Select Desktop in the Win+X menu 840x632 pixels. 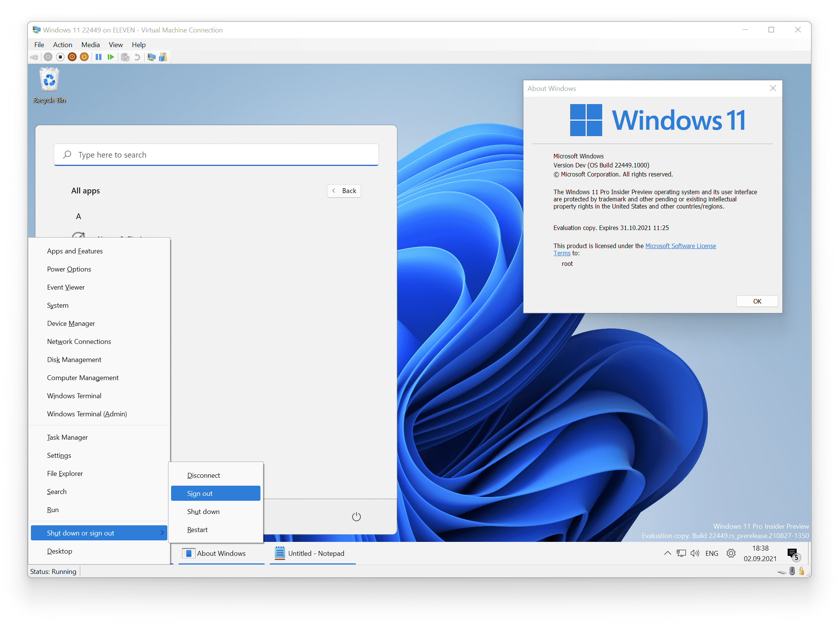coord(99,551)
